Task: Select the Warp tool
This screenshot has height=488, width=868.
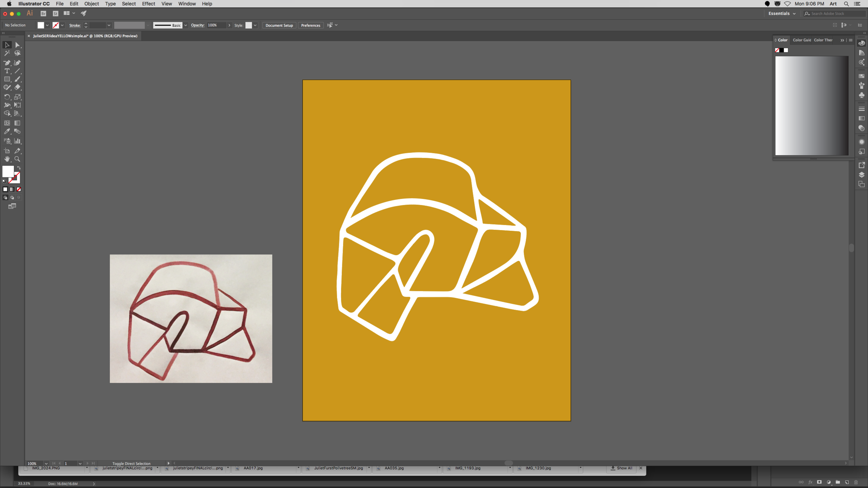Action: pyautogui.click(x=7, y=105)
